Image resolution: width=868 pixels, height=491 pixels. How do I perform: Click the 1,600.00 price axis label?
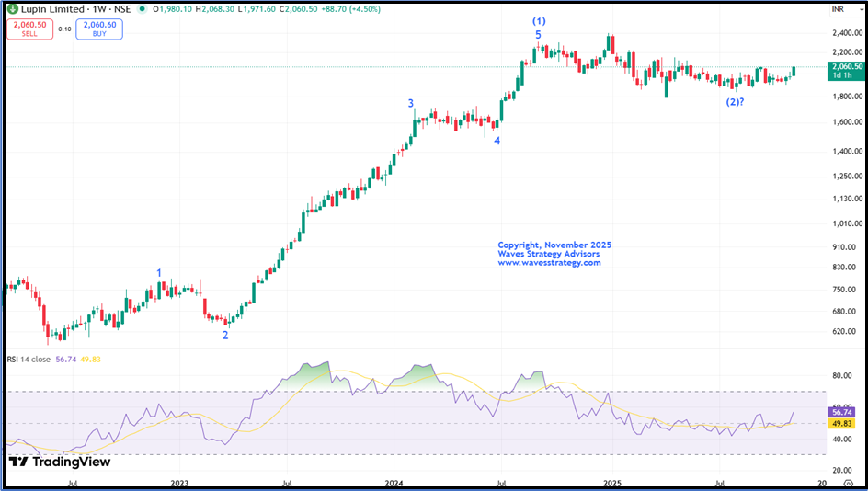tap(847, 122)
